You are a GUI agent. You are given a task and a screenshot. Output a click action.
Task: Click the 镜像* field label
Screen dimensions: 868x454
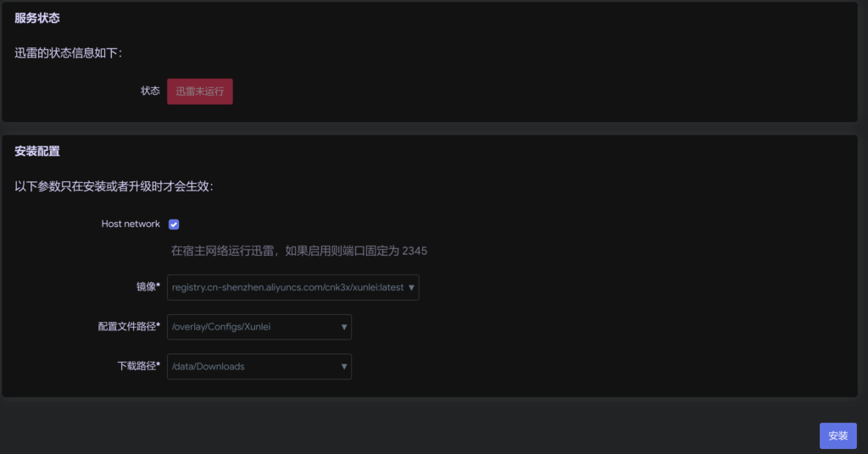(148, 287)
